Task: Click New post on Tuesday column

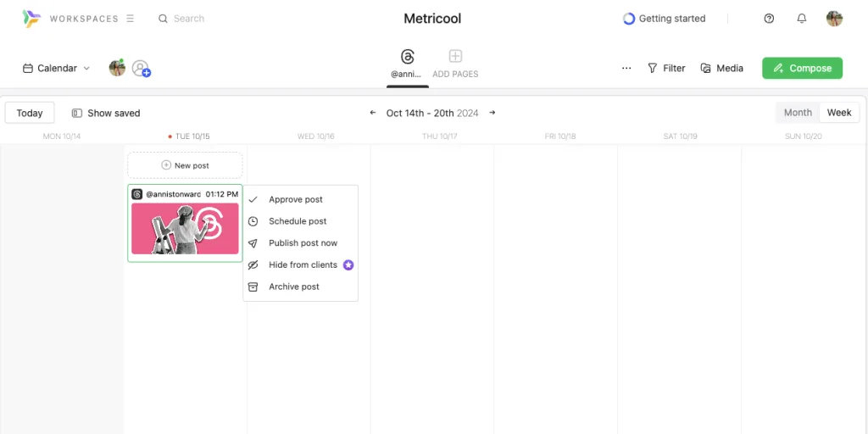Action: (185, 165)
